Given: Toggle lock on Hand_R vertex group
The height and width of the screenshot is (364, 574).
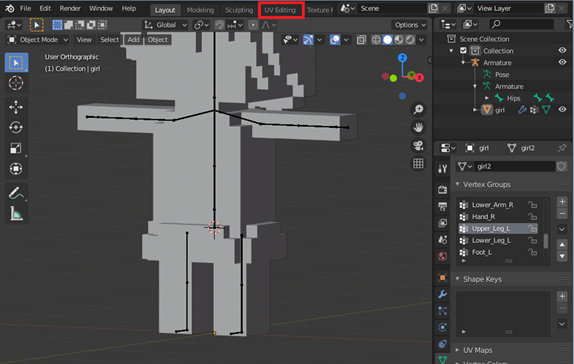Looking at the screenshot, I should point(532,216).
